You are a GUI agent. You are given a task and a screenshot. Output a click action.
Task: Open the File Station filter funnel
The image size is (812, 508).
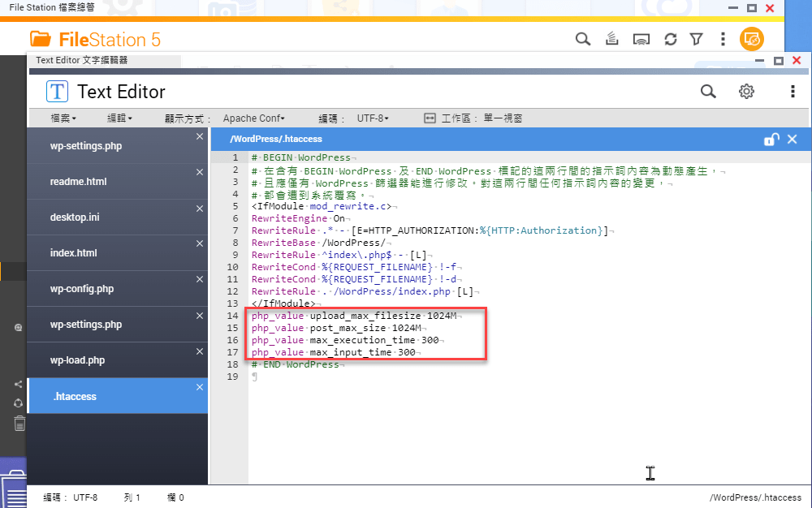(x=697, y=39)
